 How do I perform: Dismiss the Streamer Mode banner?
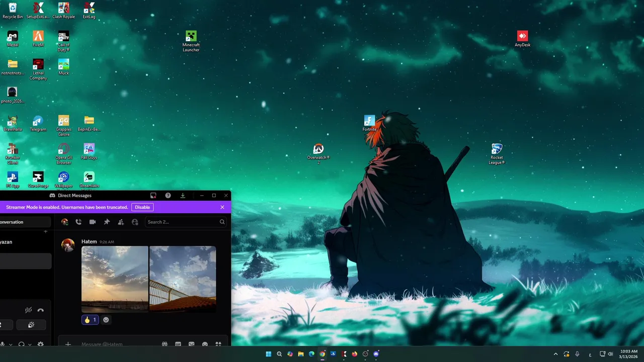(222, 207)
